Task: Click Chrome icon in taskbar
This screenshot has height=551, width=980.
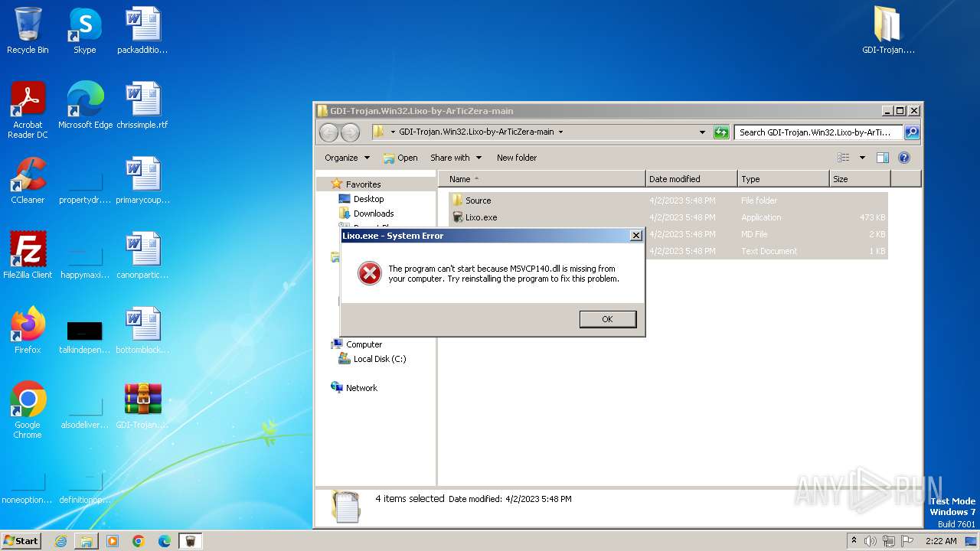Action: tap(139, 541)
